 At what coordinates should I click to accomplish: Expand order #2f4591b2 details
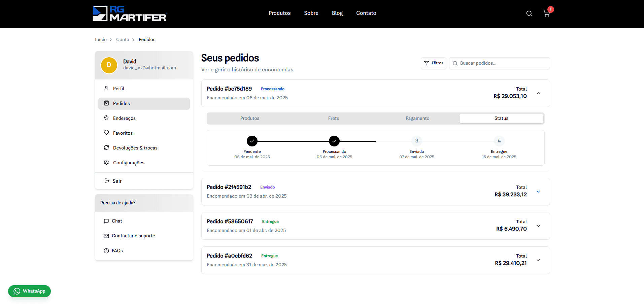538,192
